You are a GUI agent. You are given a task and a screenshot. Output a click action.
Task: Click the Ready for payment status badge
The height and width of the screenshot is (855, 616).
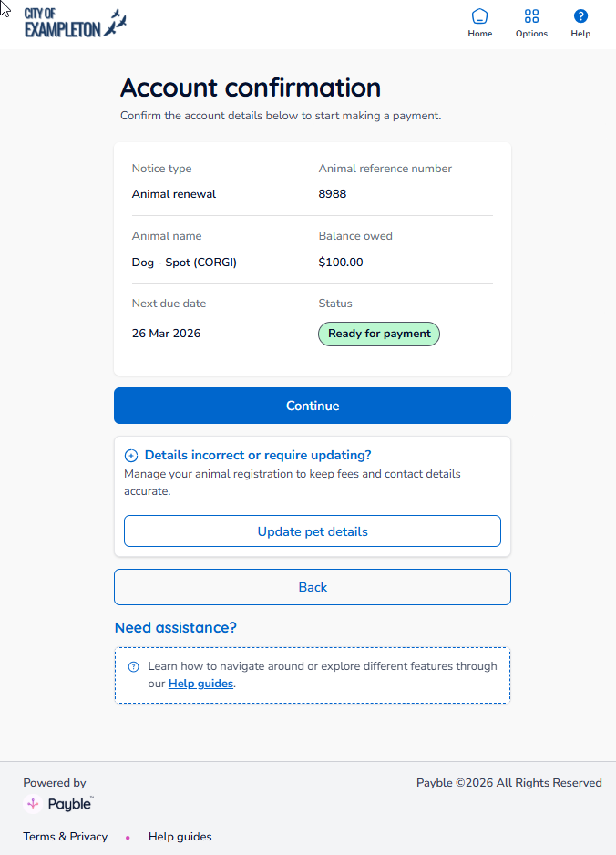(x=378, y=334)
